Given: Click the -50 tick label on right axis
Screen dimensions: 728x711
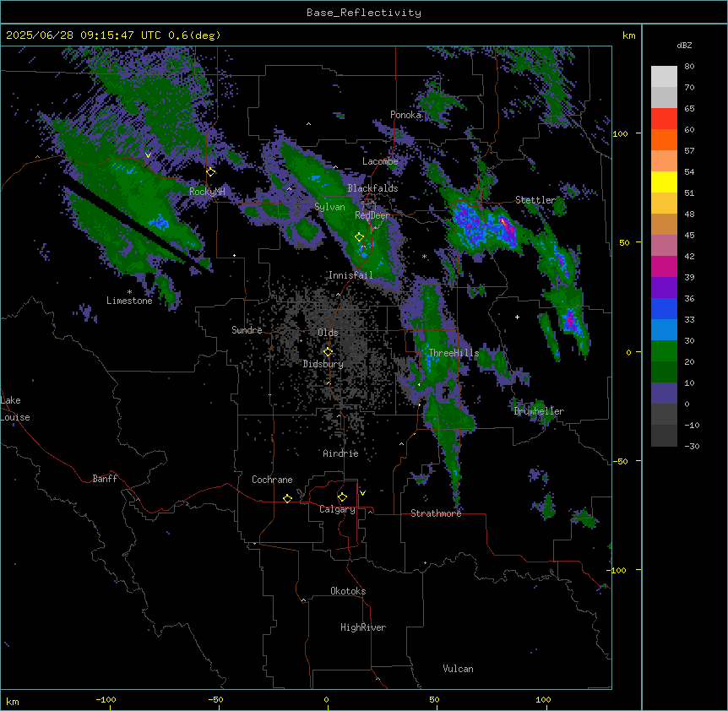Looking at the screenshot, I should point(620,461).
